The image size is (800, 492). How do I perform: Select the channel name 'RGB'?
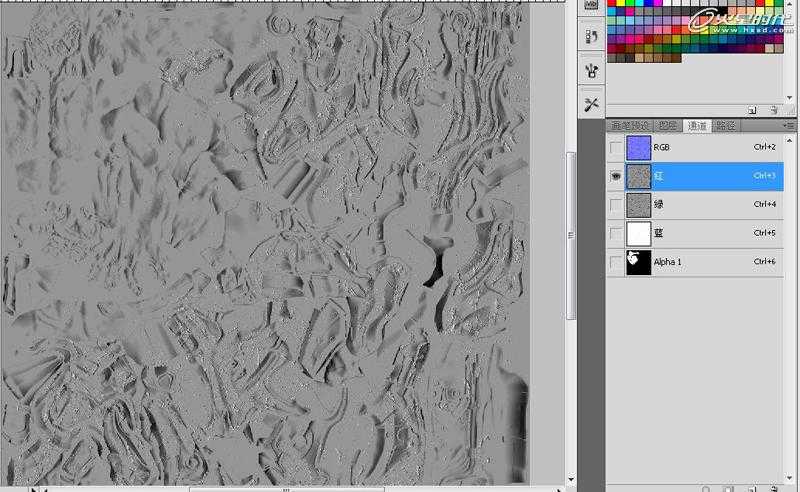pyautogui.click(x=661, y=147)
